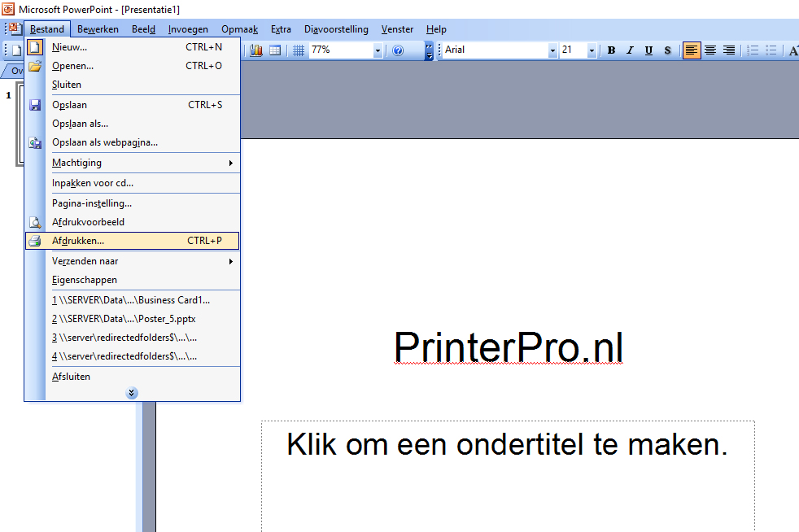Align text right
Screen dimensions: 799x532
point(729,50)
